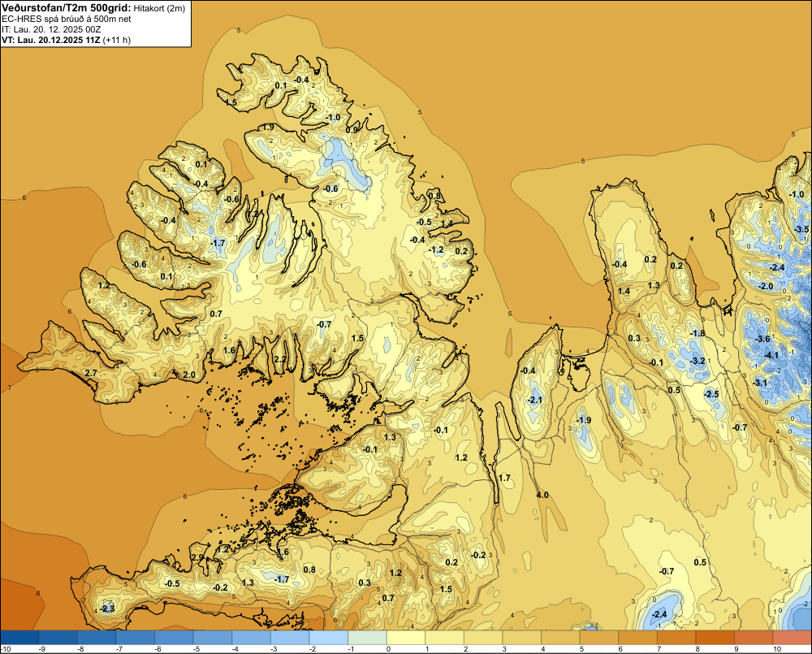Click the -3.6 temperature value on the map
812x654 pixels.
coord(762,339)
